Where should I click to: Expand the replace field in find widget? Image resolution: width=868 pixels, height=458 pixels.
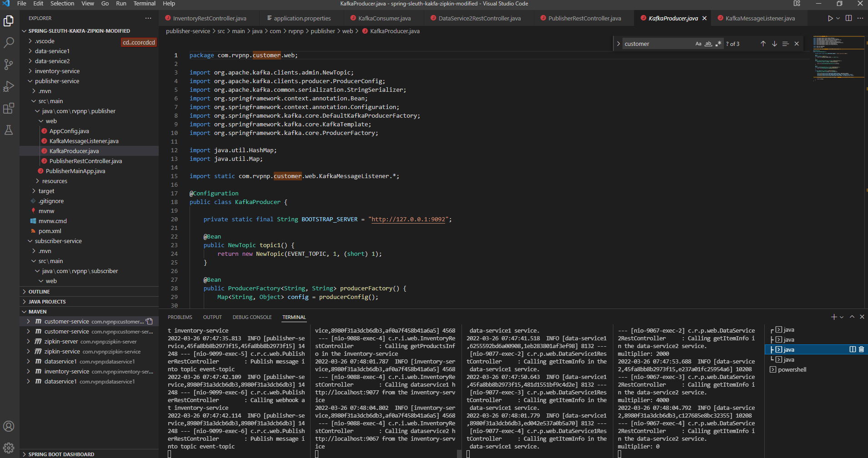click(x=618, y=44)
